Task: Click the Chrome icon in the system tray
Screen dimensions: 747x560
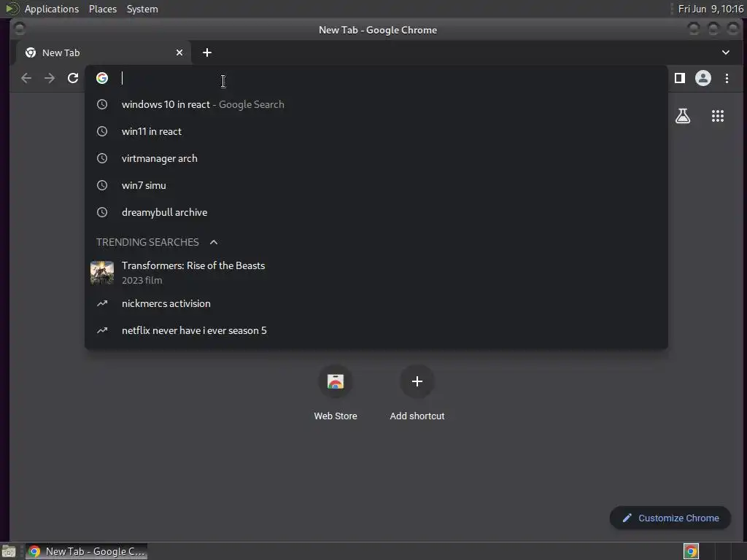Action: pos(692,551)
